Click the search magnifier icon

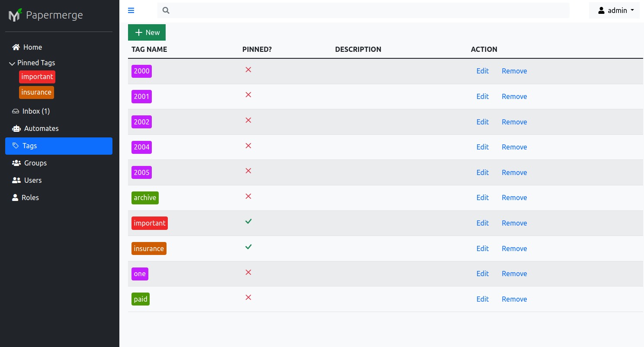coord(166,10)
